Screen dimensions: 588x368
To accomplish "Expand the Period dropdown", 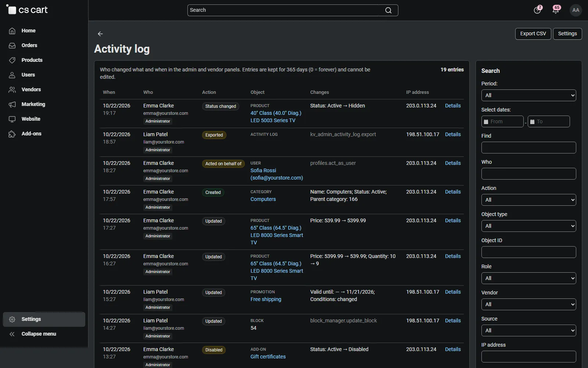I will coord(528,95).
